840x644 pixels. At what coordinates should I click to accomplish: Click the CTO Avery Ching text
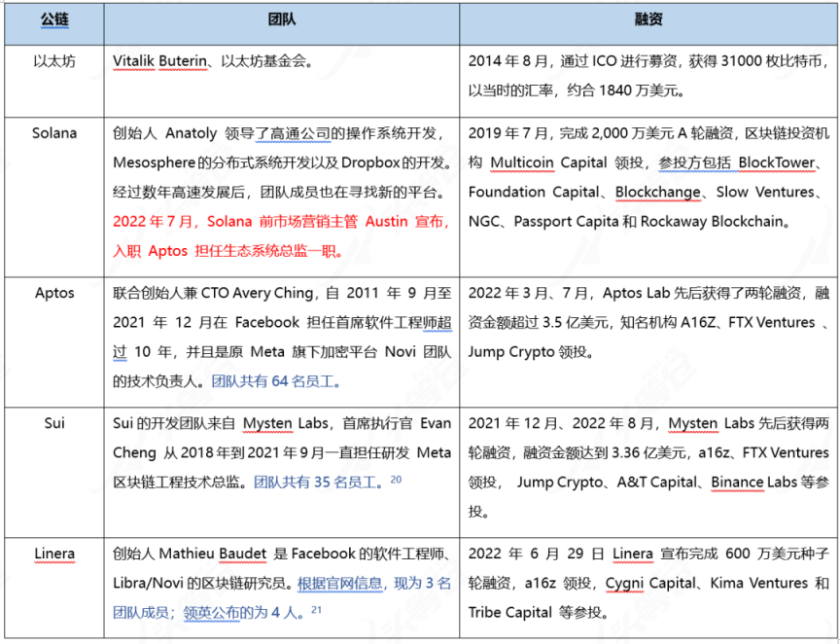coord(257,294)
